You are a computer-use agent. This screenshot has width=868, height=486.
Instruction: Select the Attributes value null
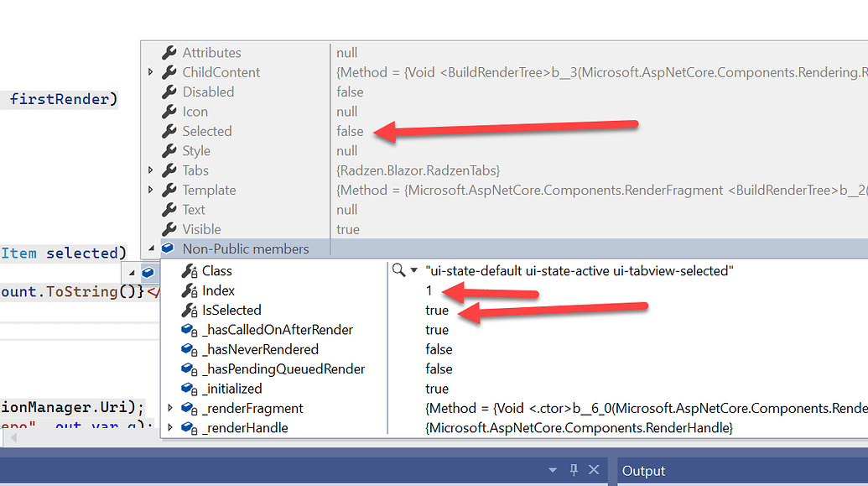347,53
